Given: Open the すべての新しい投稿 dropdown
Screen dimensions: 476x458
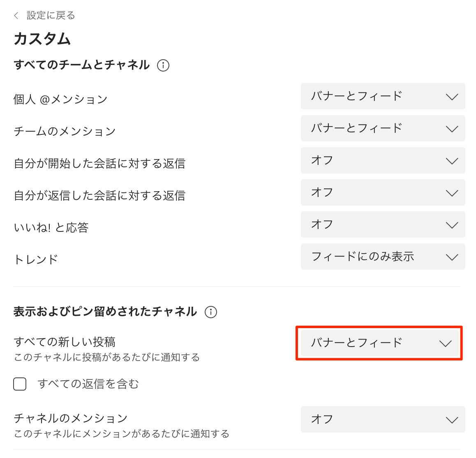Looking at the screenshot, I should [x=379, y=343].
